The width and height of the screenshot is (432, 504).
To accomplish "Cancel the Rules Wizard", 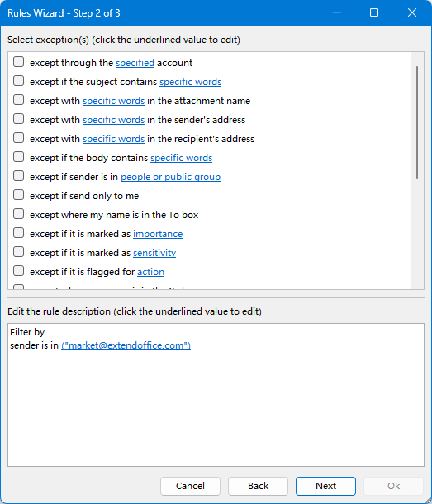I will tap(190, 486).
